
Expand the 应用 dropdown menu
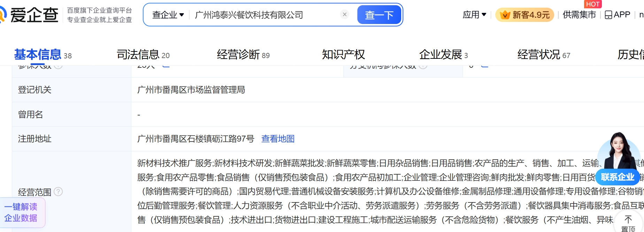point(474,15)
